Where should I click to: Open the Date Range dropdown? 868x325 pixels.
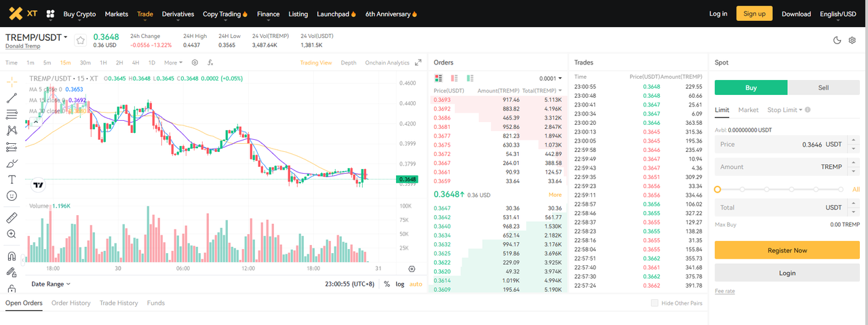click(x=51, y=284)
